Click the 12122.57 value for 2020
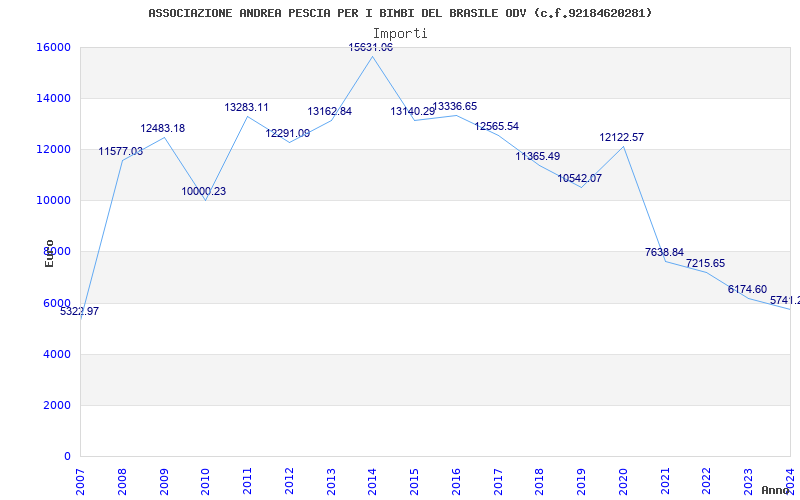Screen dimensions: 800x500 tap(621, 137)
